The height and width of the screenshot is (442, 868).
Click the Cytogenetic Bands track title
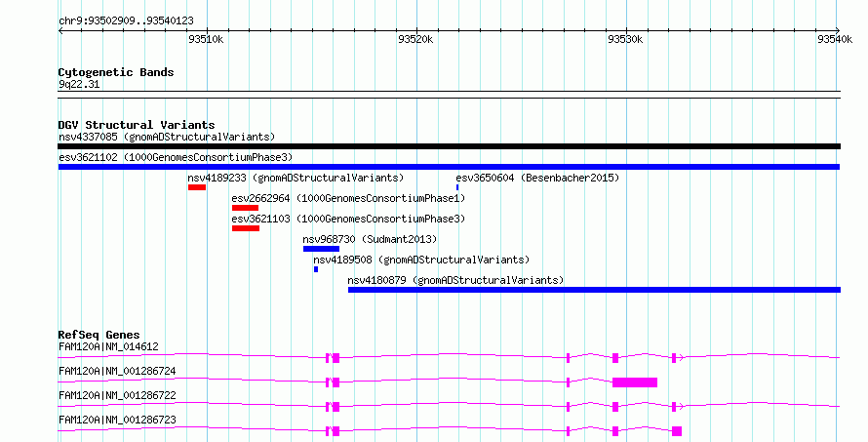pyautogui.click(x=116, y=72)
